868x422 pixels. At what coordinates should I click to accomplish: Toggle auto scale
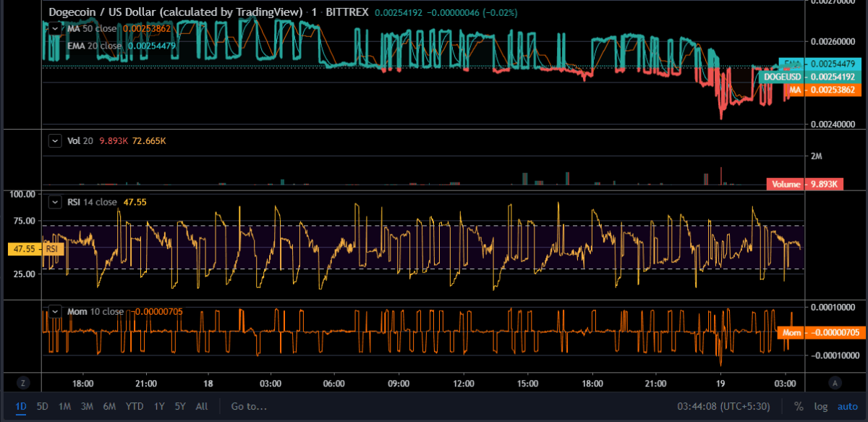[847, 406]
